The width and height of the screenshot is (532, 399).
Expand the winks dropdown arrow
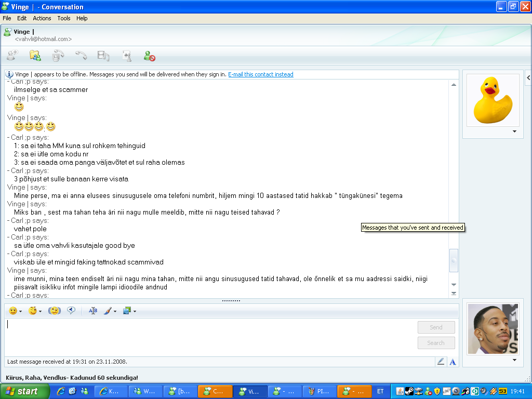[40, 311]
